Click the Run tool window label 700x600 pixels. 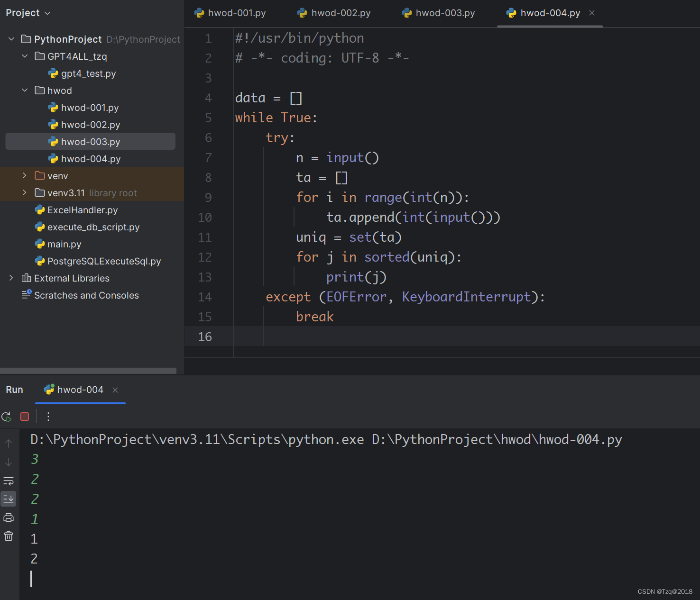point(14,390)
